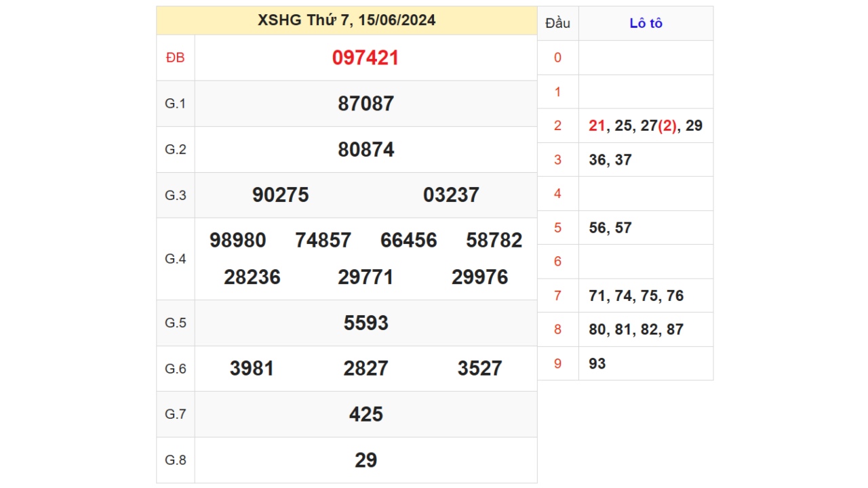Click the G.7 row label
868x488 pixels.
point(175,414)
